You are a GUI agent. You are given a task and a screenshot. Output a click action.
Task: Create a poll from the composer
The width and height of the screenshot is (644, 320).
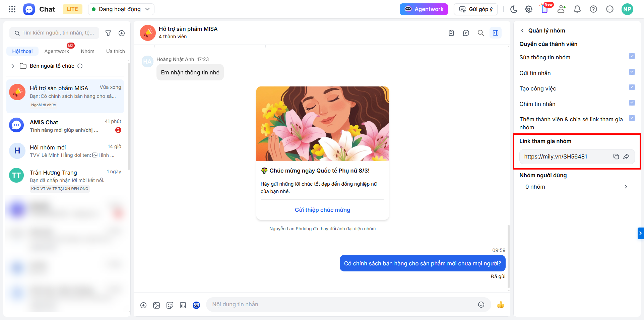click(183, 305)
